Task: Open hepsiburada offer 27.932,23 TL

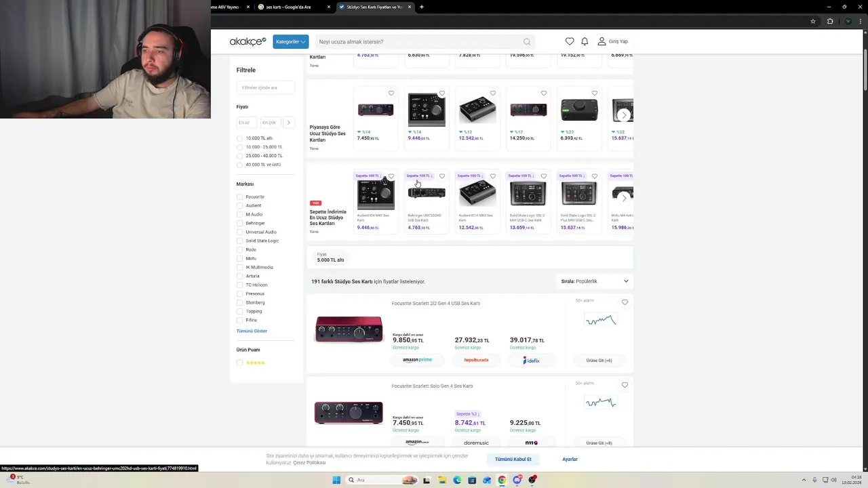Action: pos(476,360)
